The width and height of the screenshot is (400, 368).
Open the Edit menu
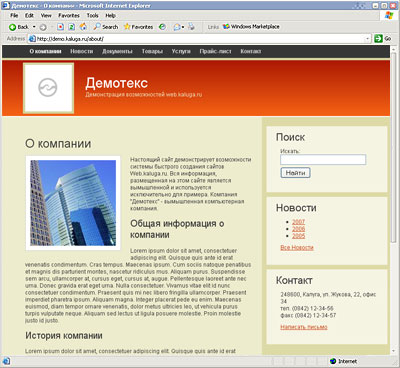29,15
